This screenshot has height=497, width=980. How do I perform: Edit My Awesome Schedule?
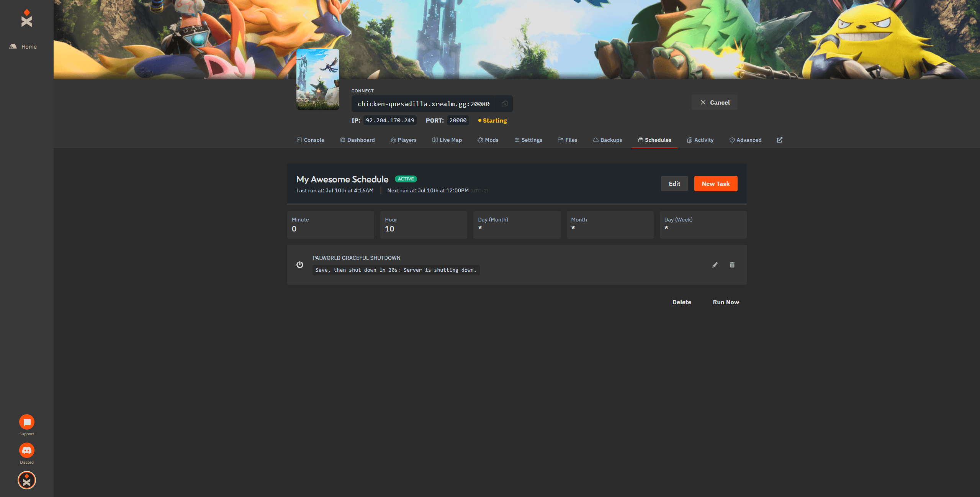(674, 184)
